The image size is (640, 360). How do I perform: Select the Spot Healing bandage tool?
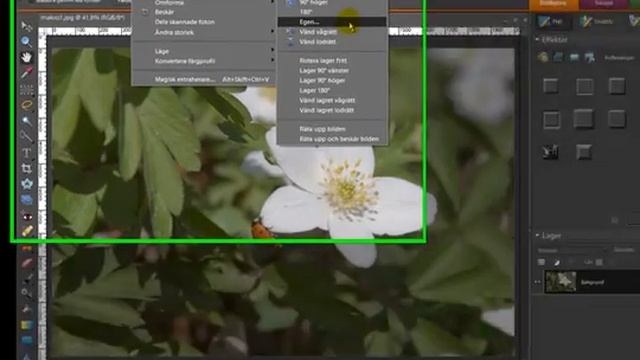point(27,231)
